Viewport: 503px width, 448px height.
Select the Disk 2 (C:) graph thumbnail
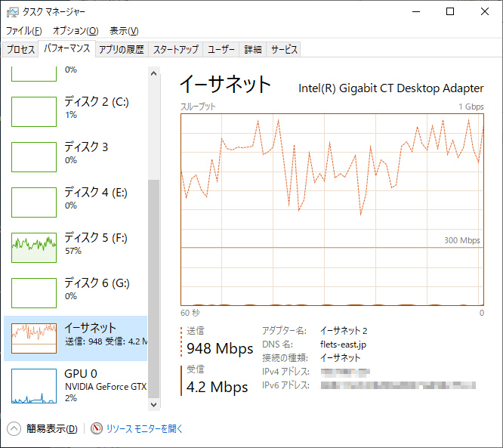click(x=34, y=112)
